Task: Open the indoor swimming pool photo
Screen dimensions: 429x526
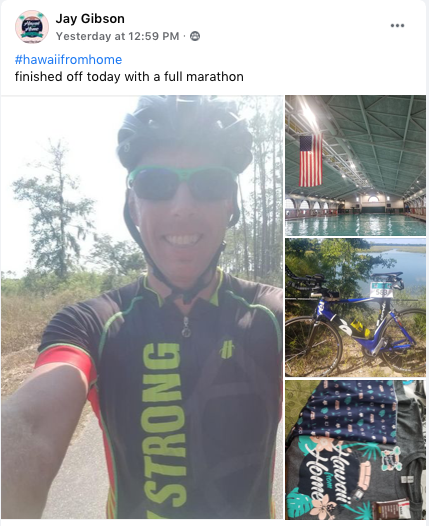Action: 356,165
